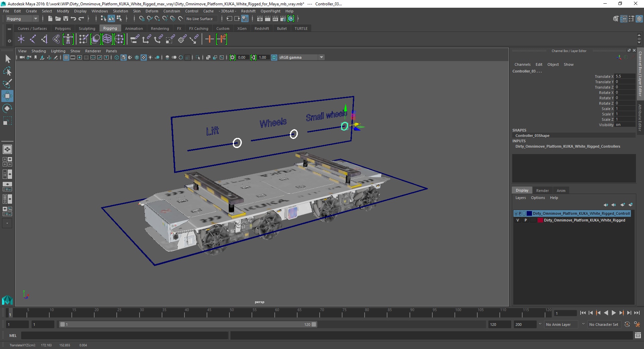Open the Render Settings icon
Image resolution: width=644 pixels, height=349 pixels.
[x=283, y=19]
